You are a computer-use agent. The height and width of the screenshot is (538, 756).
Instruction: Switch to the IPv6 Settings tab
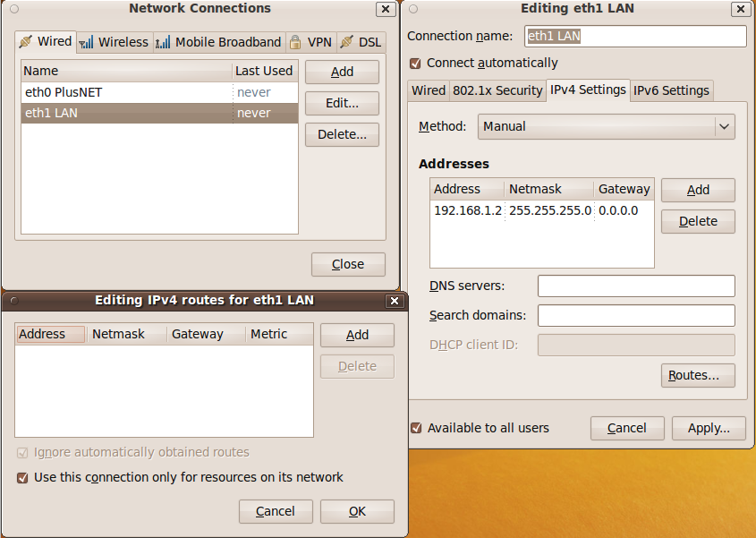click(x=671, y=90)
